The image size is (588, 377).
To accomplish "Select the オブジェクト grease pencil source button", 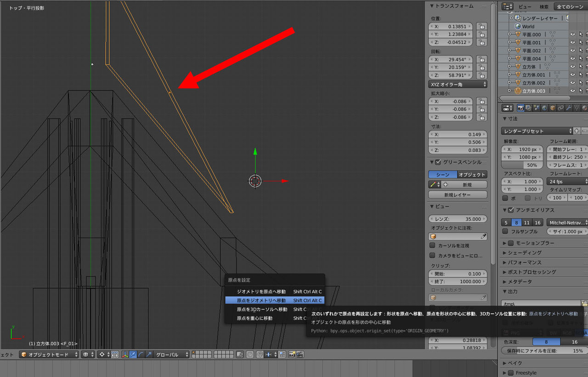I will (x=472, y=175).
